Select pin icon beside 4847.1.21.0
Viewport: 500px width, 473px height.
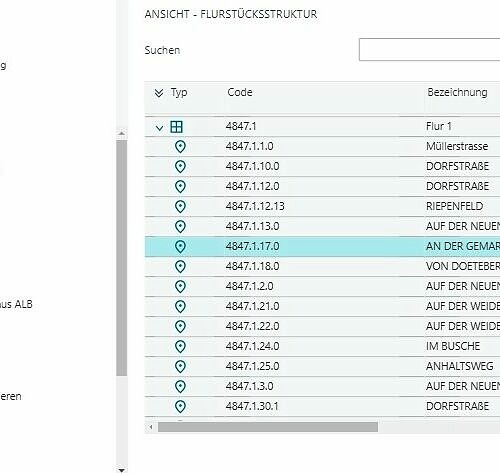tap(180, 307)
